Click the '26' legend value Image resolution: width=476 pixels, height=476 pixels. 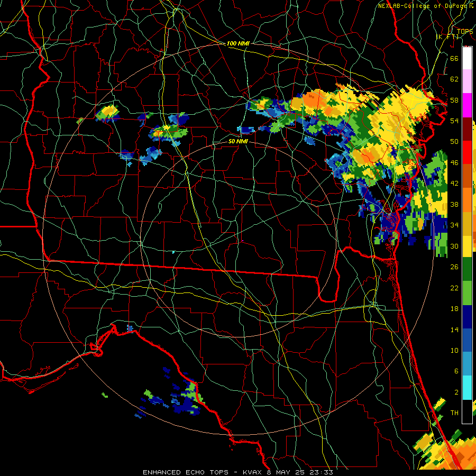(454, 267)
